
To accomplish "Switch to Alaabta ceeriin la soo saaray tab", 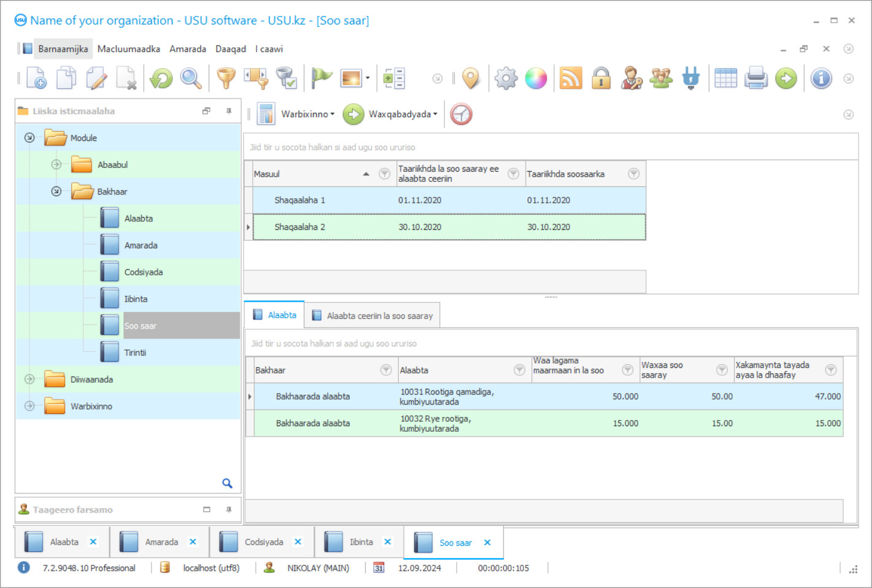I will (372, 316).
